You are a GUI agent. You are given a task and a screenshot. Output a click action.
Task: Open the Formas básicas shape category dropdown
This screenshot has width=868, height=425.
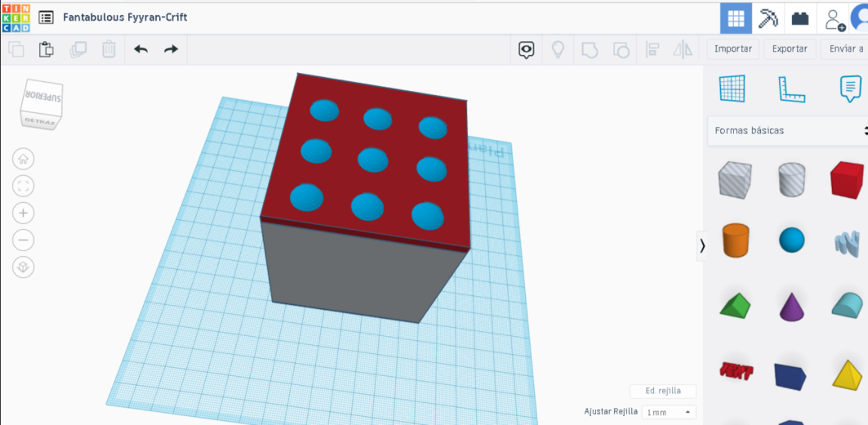pos(787,130)
